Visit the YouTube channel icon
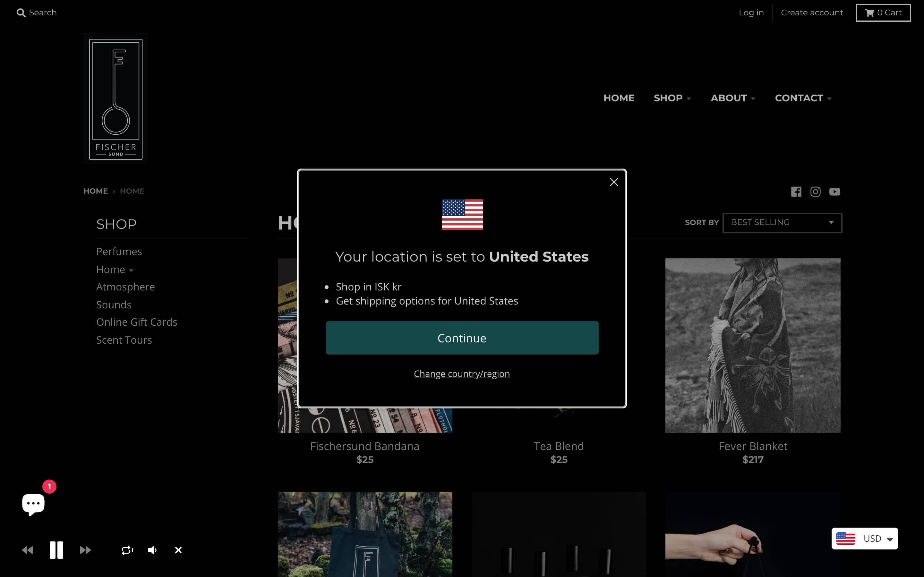 click(835, 192)
